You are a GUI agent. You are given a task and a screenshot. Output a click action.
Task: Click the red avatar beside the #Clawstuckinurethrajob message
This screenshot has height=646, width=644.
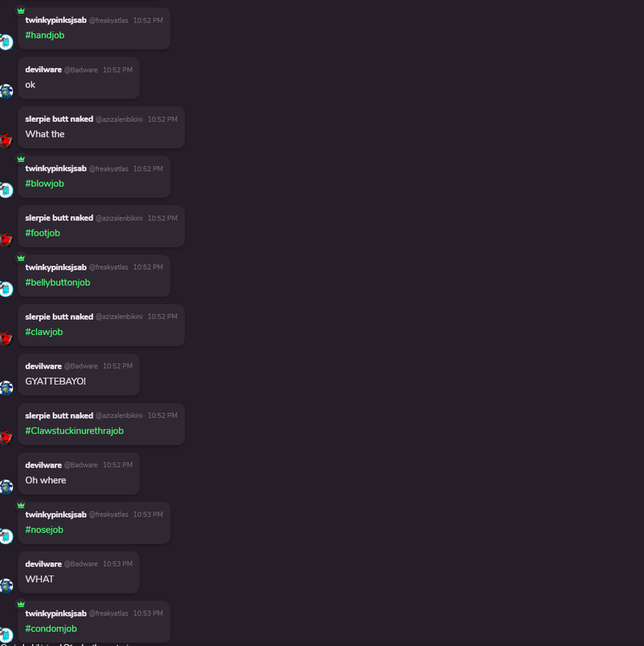(6, 437)
